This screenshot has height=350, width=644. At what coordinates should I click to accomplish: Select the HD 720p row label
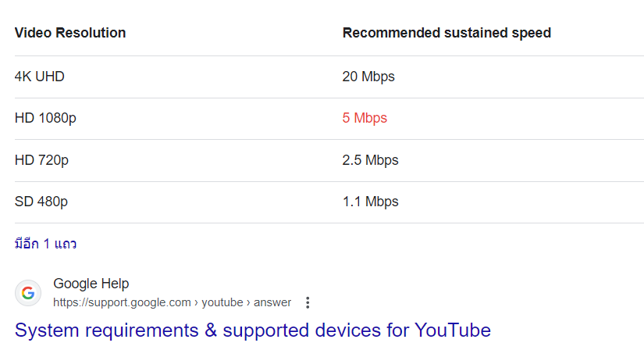41,160
